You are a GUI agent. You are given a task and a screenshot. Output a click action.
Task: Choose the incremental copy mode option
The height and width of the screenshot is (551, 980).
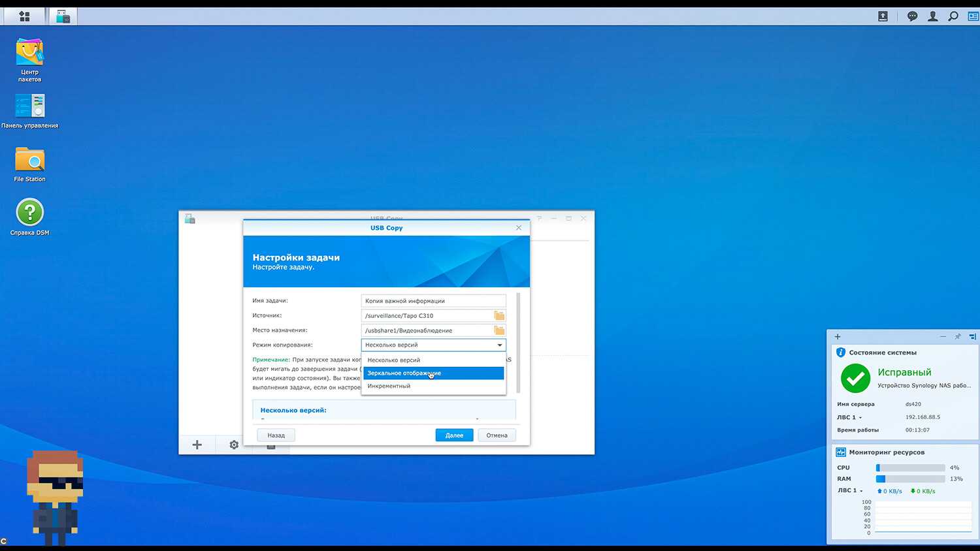[x=433, y=386]
